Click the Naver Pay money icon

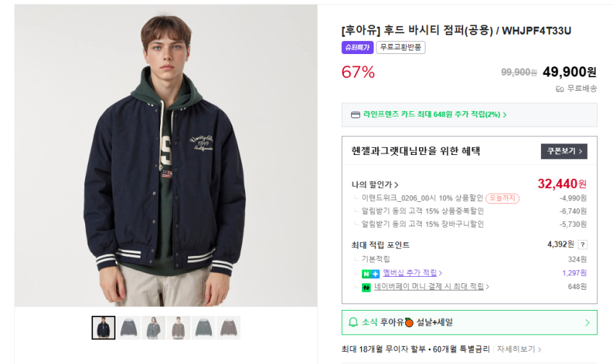pos(366,287)
